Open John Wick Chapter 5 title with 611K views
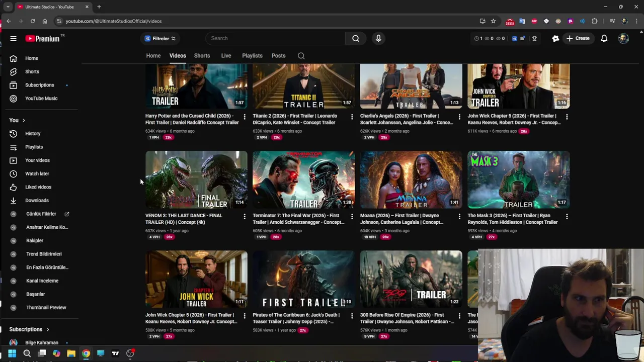 click(x=514, y=119)
